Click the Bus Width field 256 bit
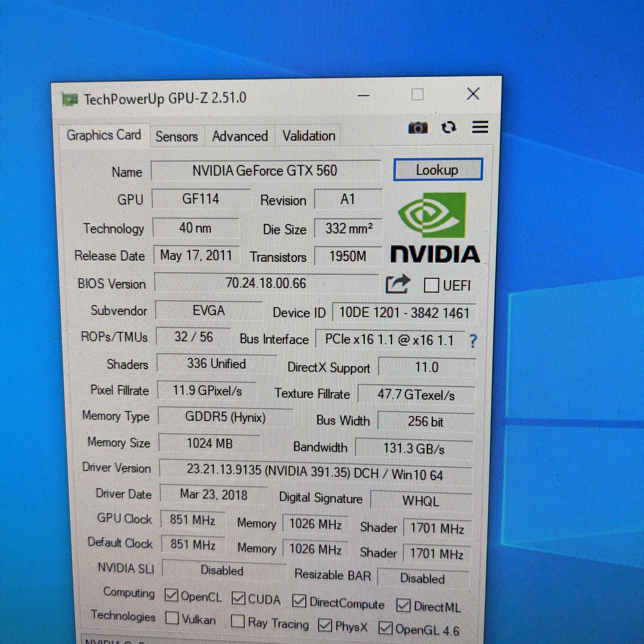The width and height of the screenshot is (644, 644). [x=426, y=422]
